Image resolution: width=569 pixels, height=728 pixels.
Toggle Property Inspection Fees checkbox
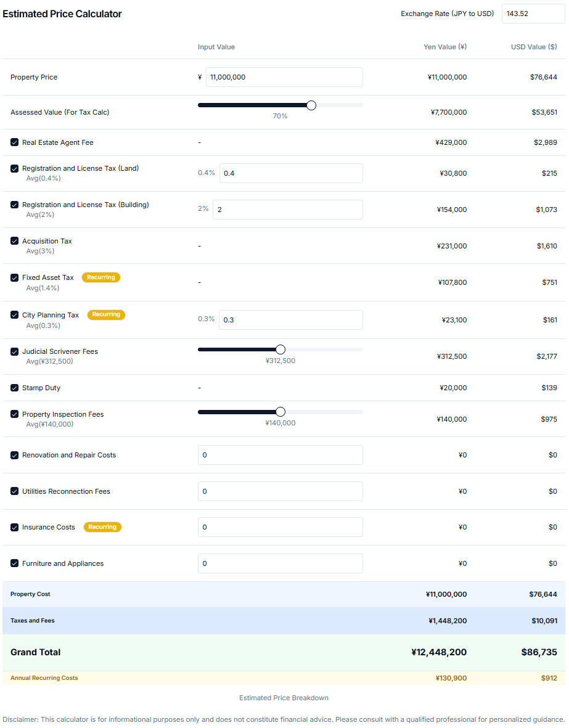click(x=14, y=414)
